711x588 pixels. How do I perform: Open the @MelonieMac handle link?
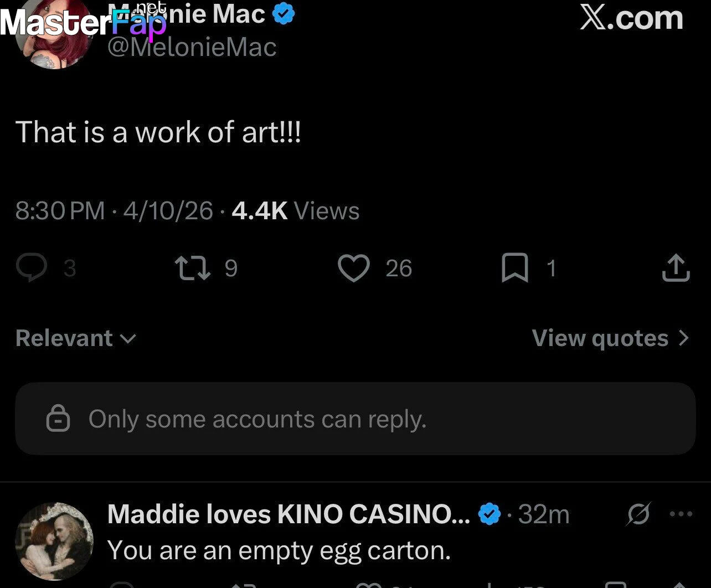click(x=192, y=47)
